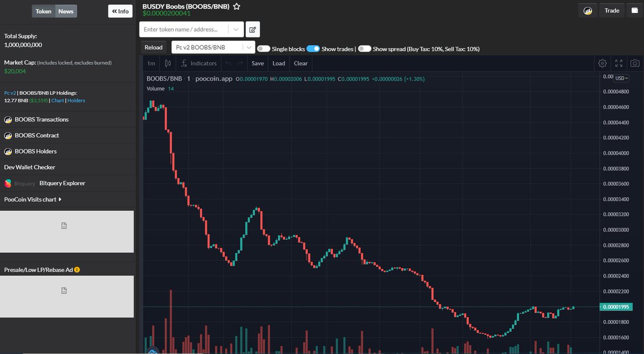Open the Dev Wallet Checker
Viewport: 644px width, 354px height.
point(30,167)
